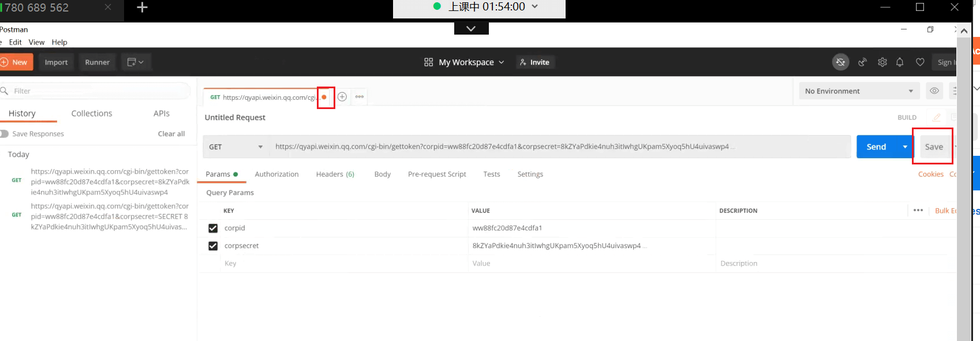Open the Authorization tab
The image size is (980, 341).
[x=276, y=174]
